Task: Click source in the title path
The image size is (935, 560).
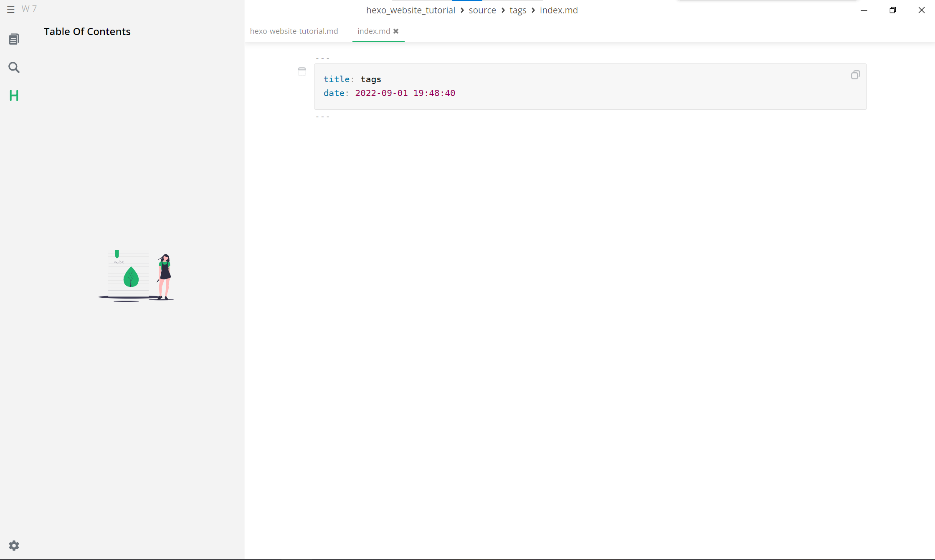Action: pyautogui.click(x=482, y=10)
